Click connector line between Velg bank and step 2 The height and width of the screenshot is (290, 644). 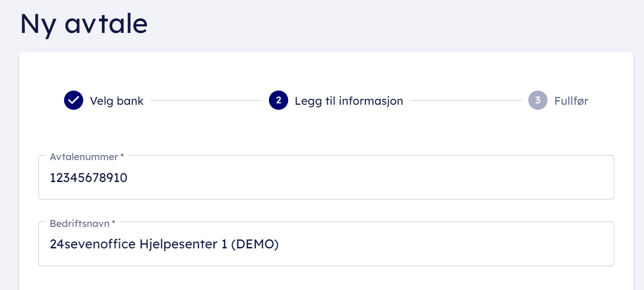(x=206, y=101)
